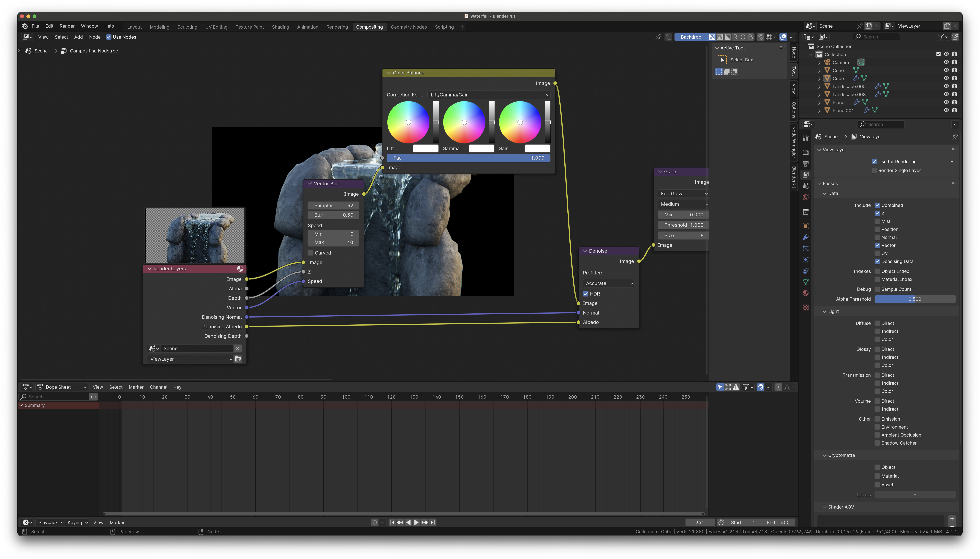Uncheck HDR in the Denoise node
Screen dimensions: 980x559
[x=585, y=294]
